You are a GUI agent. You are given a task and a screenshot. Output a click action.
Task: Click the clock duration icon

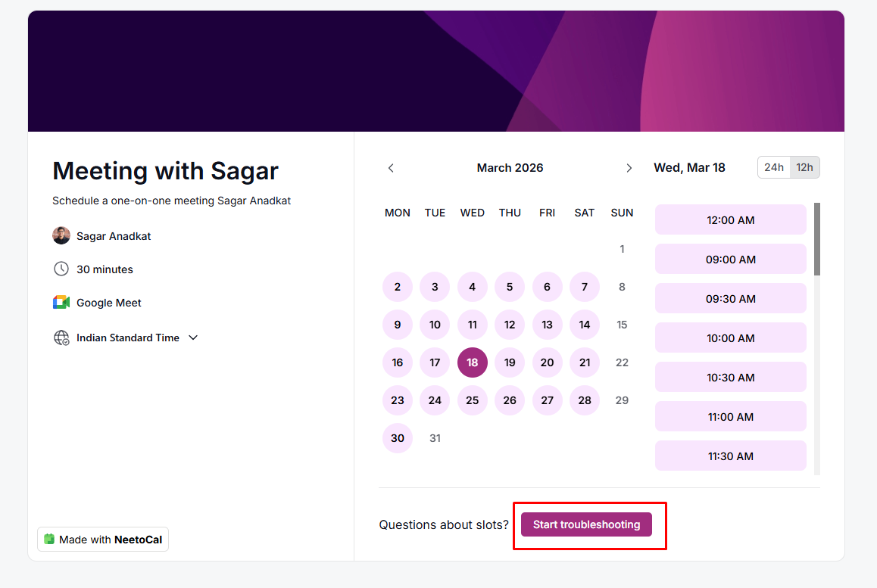[61, 269]
